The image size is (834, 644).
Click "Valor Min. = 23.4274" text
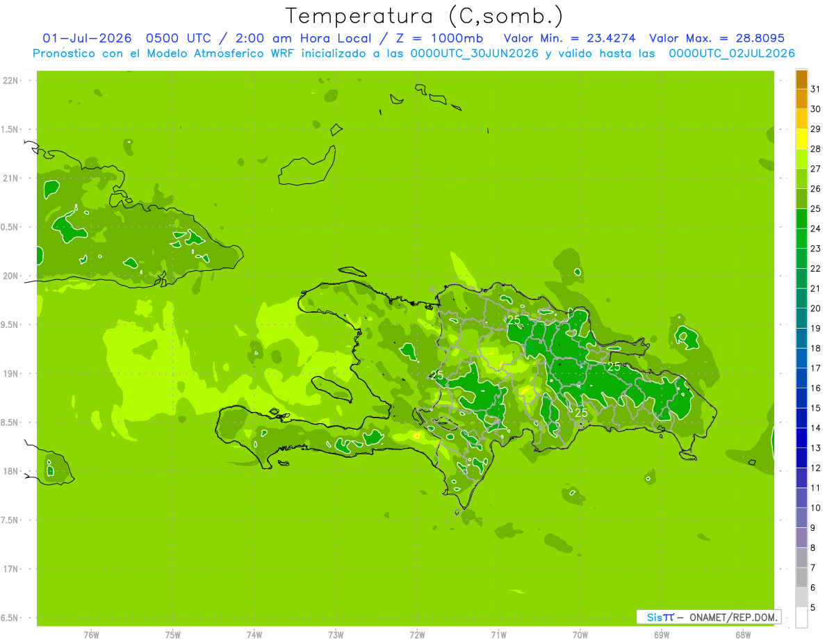pyautogui.click(x=570, y=38)
